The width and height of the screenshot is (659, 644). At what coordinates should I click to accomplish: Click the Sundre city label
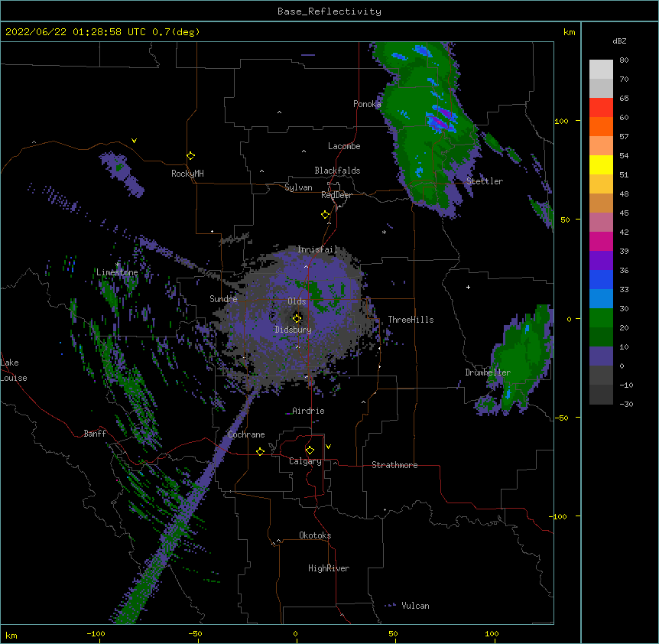[x=223, y=299]
